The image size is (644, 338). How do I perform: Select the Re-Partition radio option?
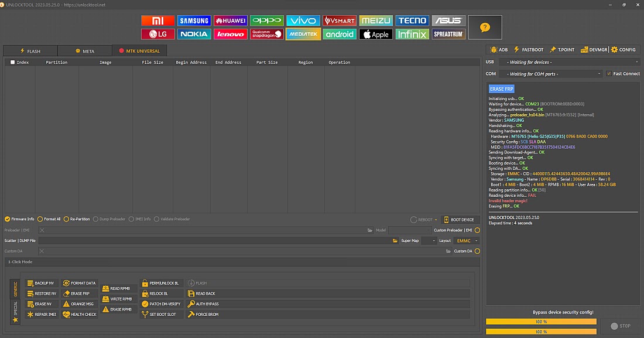click(66, 219)
